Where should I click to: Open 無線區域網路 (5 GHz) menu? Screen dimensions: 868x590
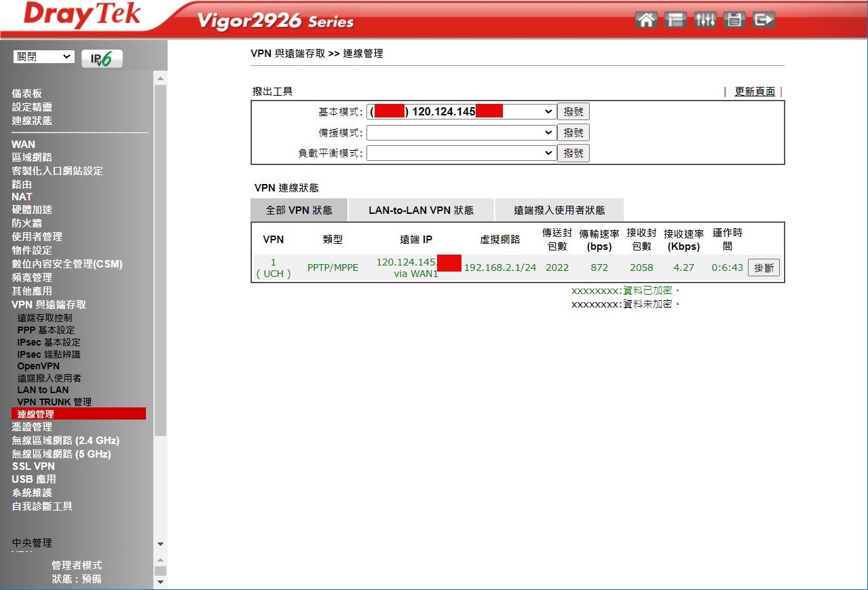[x=61, y=454]
